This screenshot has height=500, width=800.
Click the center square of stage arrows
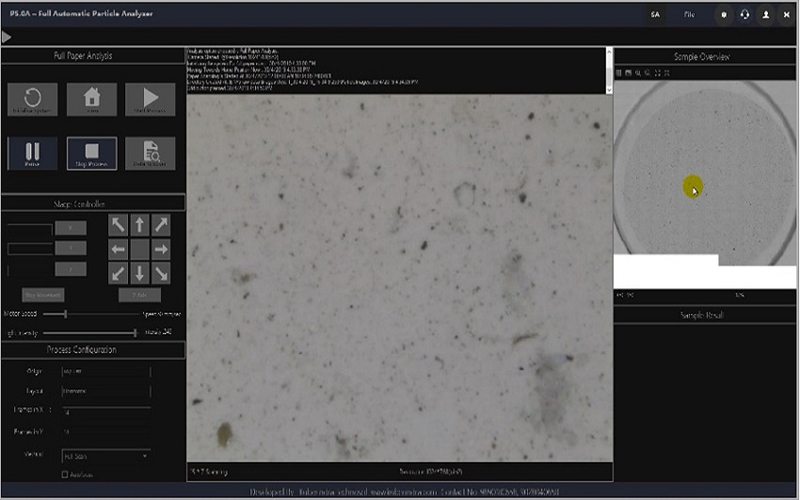click(x=139, y=249)
